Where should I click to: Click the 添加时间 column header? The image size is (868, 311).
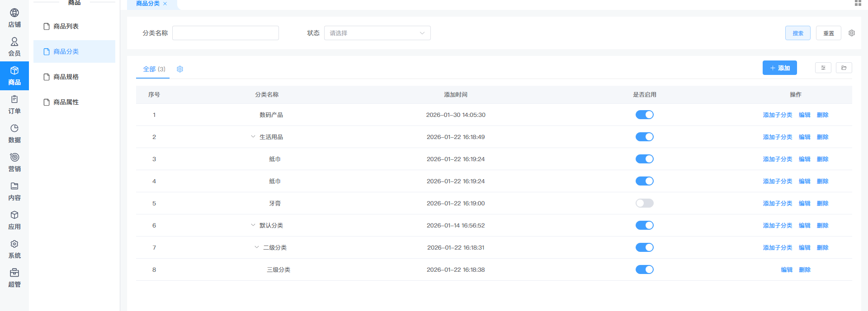pos(456,94)
